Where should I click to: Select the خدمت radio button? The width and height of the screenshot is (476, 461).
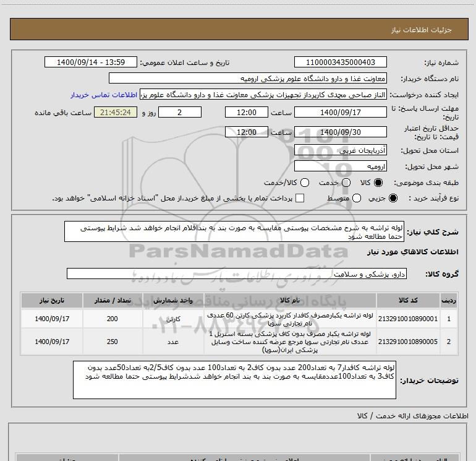tap(346, 183)
